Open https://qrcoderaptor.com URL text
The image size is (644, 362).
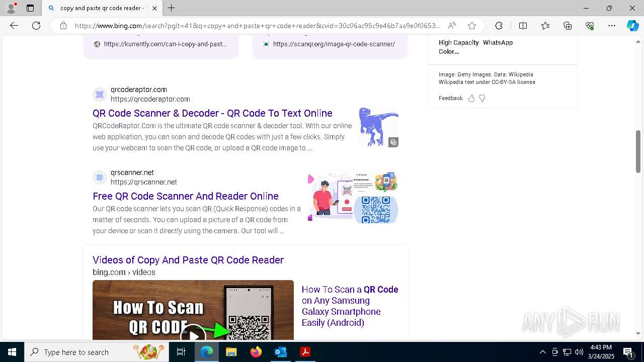click(x=150, y=99)
